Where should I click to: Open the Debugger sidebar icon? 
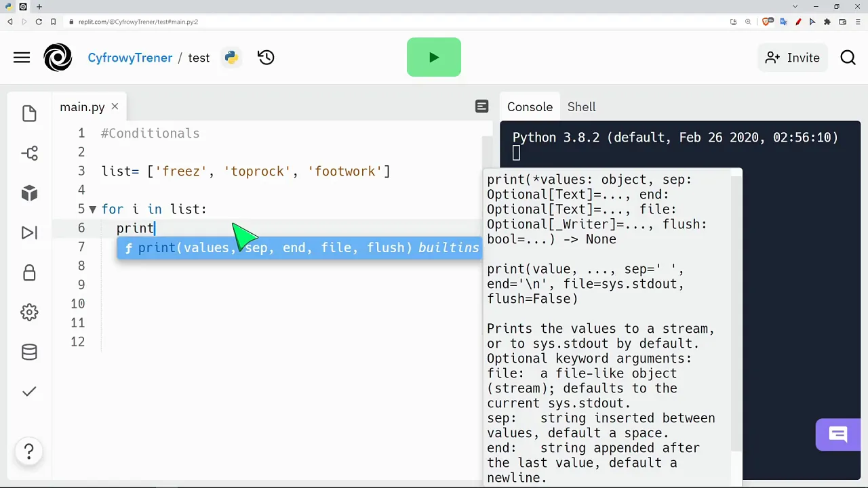pyautogui.click(x=29, y=233)
